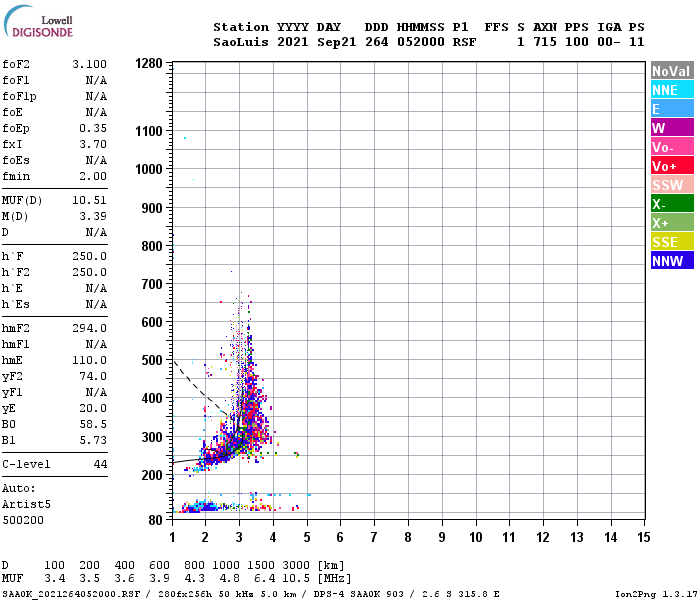
Task: Click the fxI value 3.70
Action: 93,144
